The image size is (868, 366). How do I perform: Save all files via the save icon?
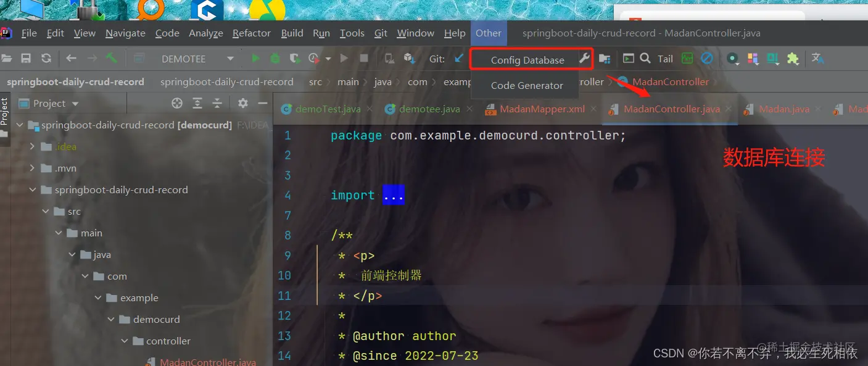(26, 58)
